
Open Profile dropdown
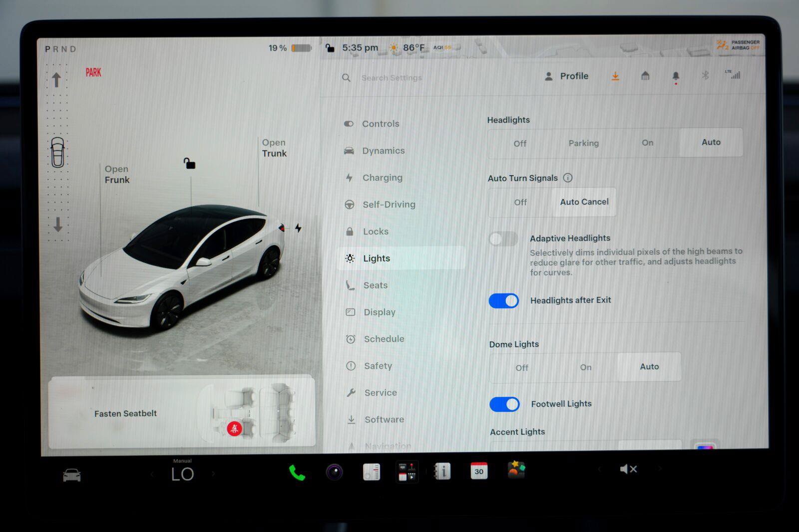[x=566, y=76]
